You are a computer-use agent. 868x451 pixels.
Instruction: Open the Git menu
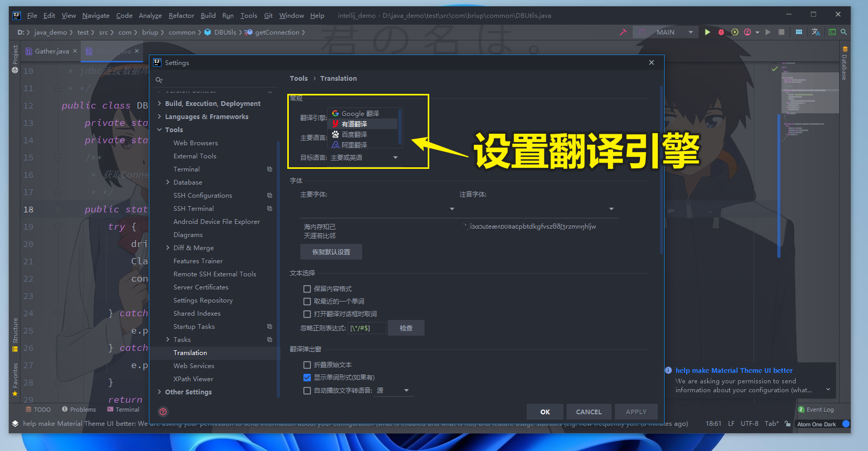[268, 16]
